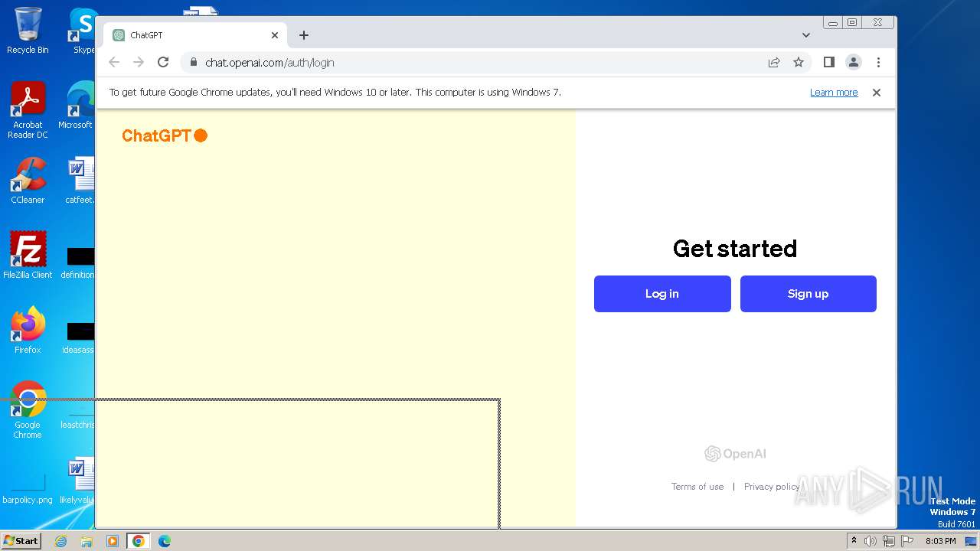Image resolution: width=980 pixels, height=551 pixels.
Task: Open a new tab with plus button
Action: (x=304, y=35)
